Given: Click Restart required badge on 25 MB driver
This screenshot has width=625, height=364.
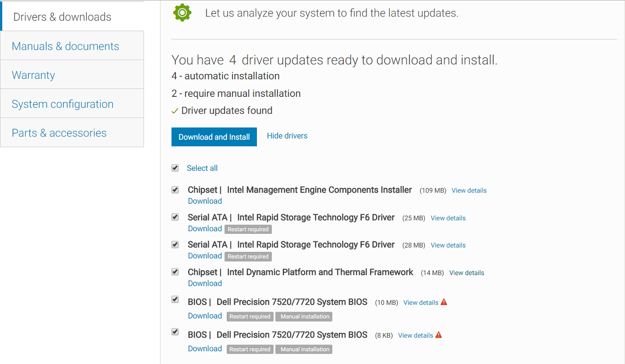Looking at the screenshot, I should pyautogui.click(x=248, y=230).
